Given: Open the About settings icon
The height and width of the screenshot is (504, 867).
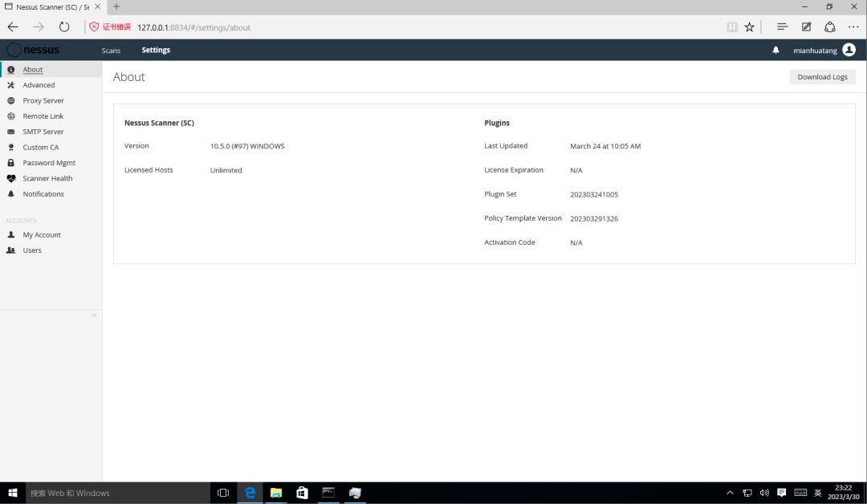Looking at the screenshot, I should tap(11, 70).
